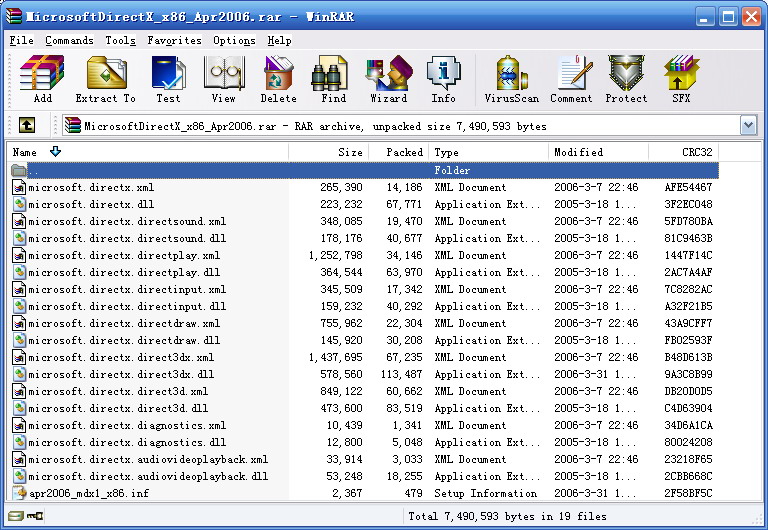The width and height of the screenshot is (768, 530).
Task: Click the microsoft.directx.directplay.xml file icon
Action: [19, 255]
